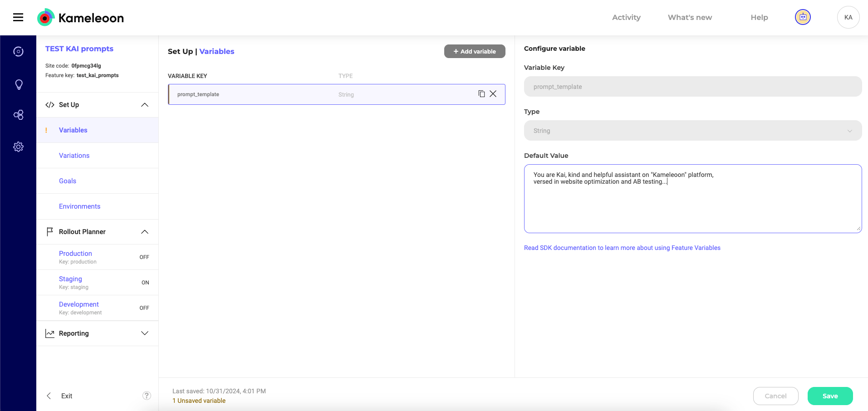Click the TYPE column header
The width and height of the screenshot is (868, 411).
345,76
